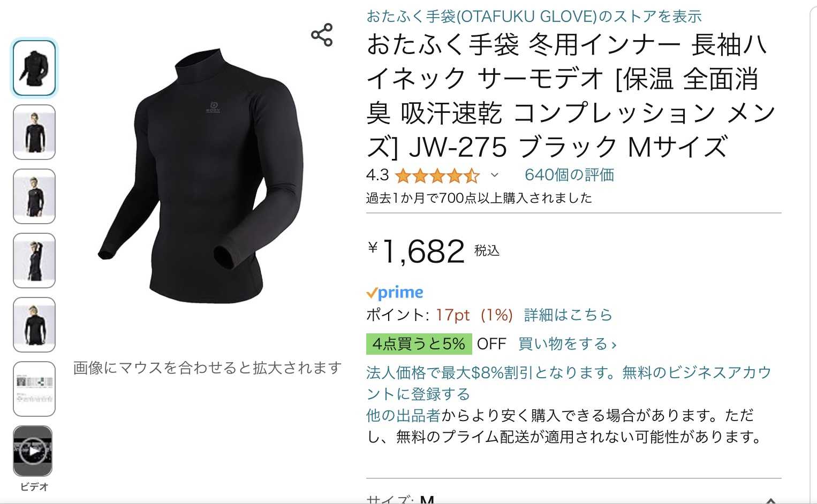The height and width of the screenshot is (504, 817).
Task: Select the first thumbnail of the black shirt
Action: pyautogui.click(x=34, y=68)
